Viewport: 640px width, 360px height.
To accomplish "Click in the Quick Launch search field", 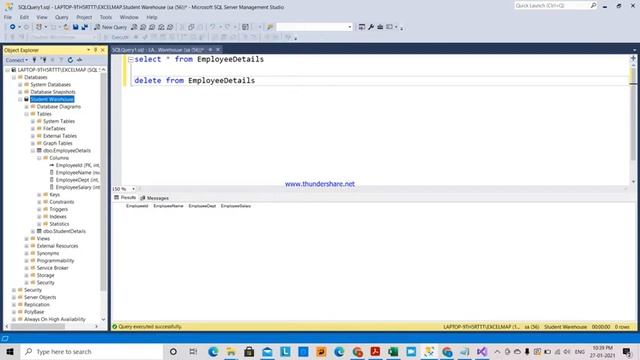I will [552, 6].
